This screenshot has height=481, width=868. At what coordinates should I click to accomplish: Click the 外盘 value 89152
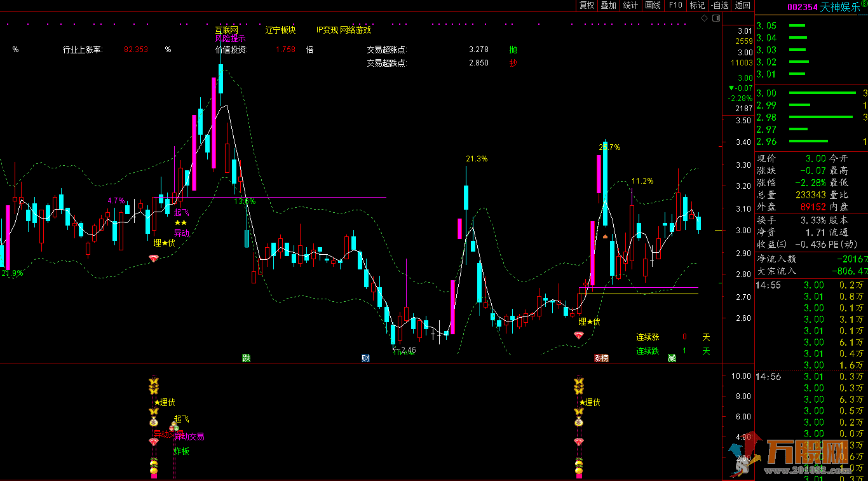pos(813,207)
